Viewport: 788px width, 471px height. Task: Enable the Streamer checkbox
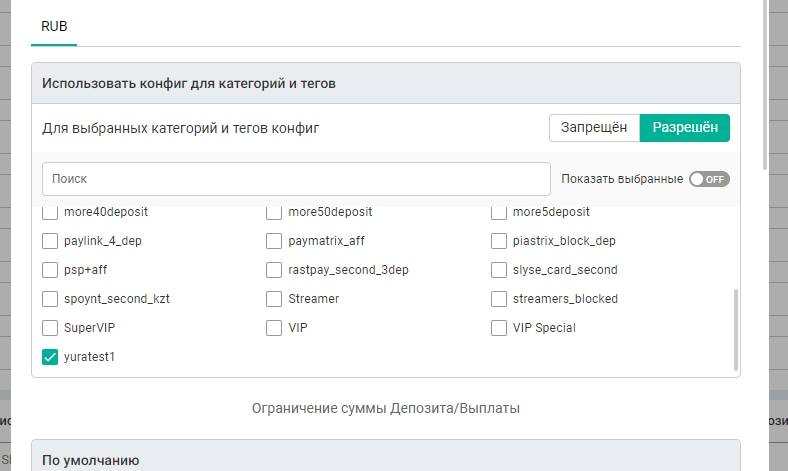(x=274, y=299)
